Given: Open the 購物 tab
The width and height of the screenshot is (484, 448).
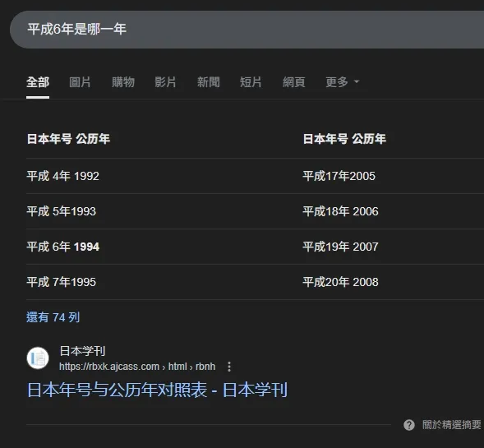Looking at the screenshot, I should coord(123,82).
